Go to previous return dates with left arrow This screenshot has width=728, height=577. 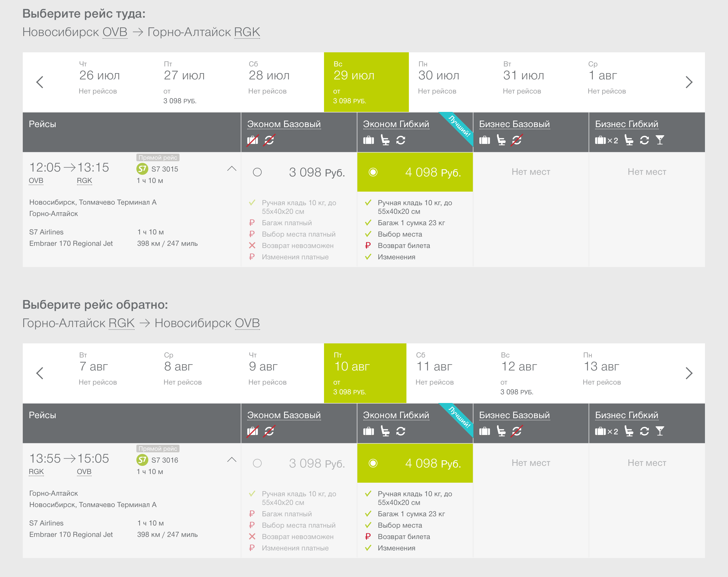pyautogui.click(x=40, y=373)
